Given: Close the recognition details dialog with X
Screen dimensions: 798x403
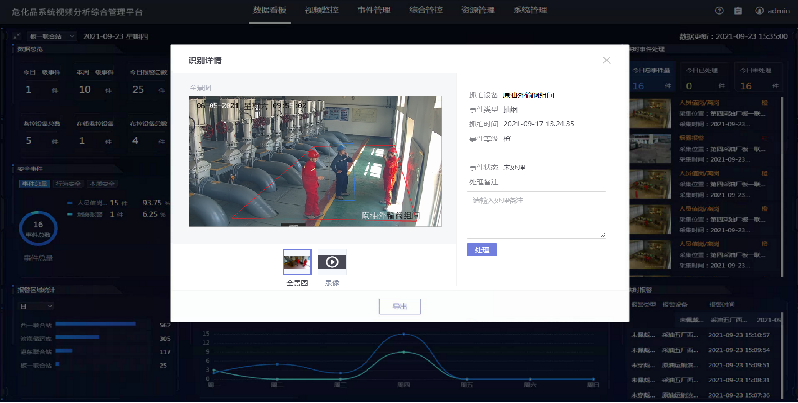Looking at the screenshot, I should point(606,60).
